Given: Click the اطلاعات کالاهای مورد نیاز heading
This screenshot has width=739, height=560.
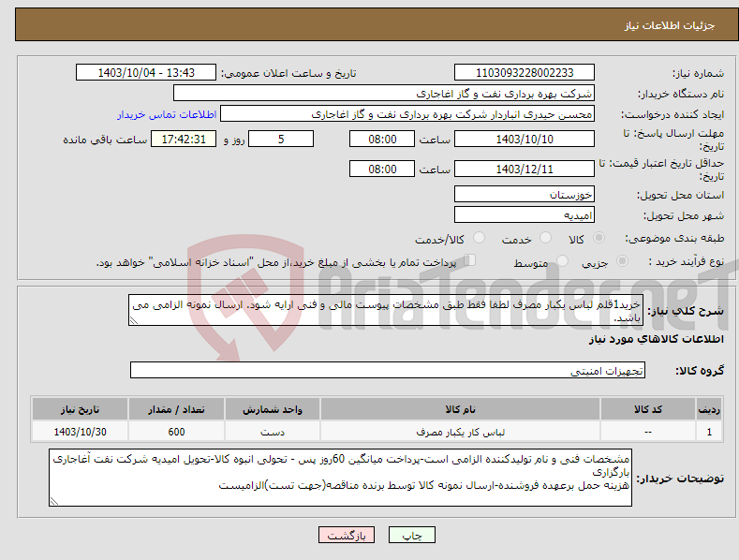Looking at the screenshot, I should click(656, 339).
